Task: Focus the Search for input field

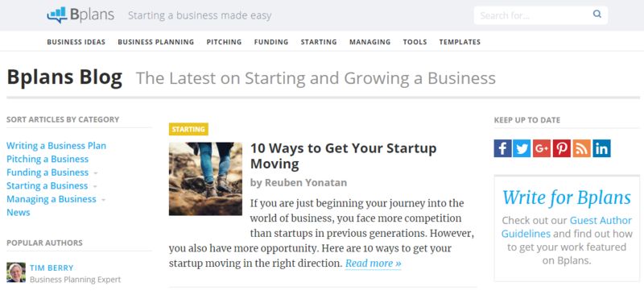Action: tap(534, 15)
